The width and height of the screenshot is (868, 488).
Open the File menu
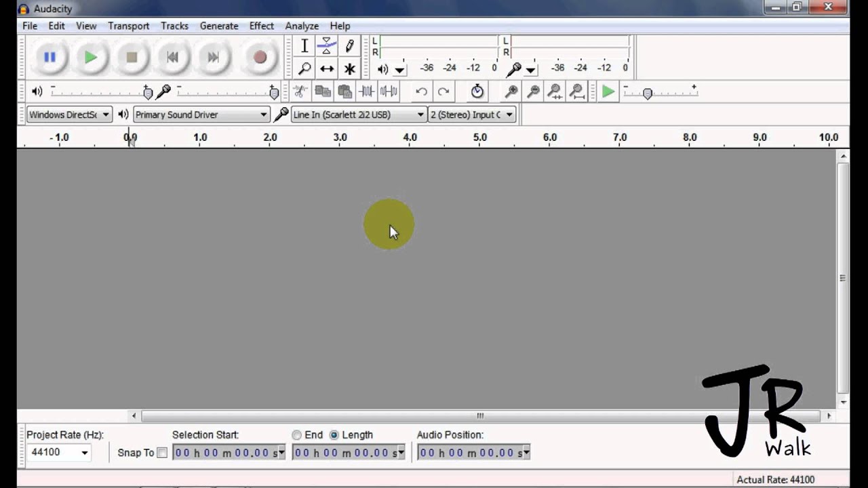tap(30, 26)
